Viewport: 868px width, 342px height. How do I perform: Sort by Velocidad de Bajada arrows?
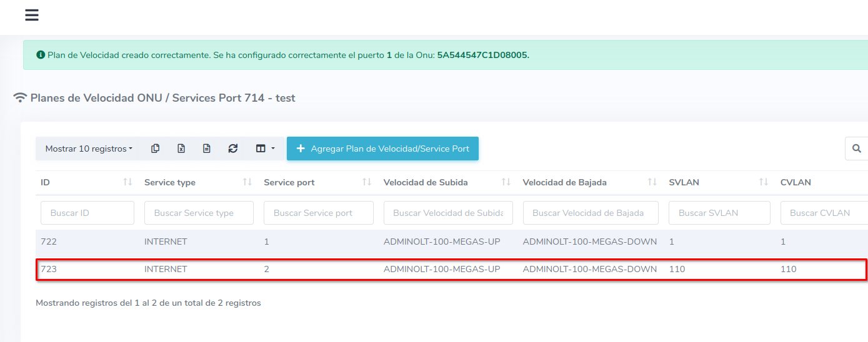[652, 182]
